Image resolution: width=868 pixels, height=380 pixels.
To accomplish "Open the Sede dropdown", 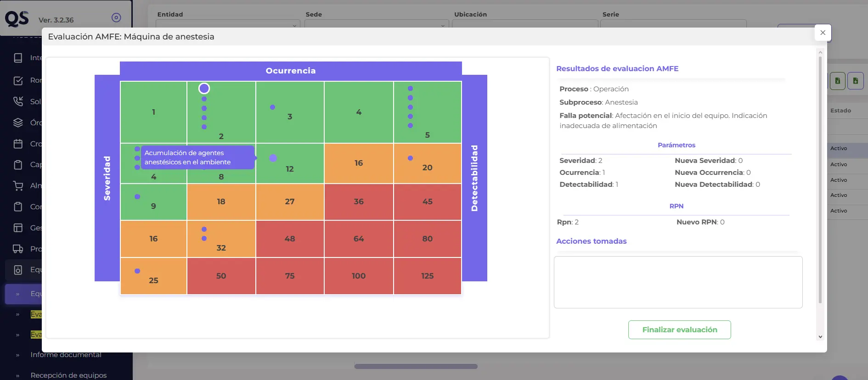I will click(377, 24).
